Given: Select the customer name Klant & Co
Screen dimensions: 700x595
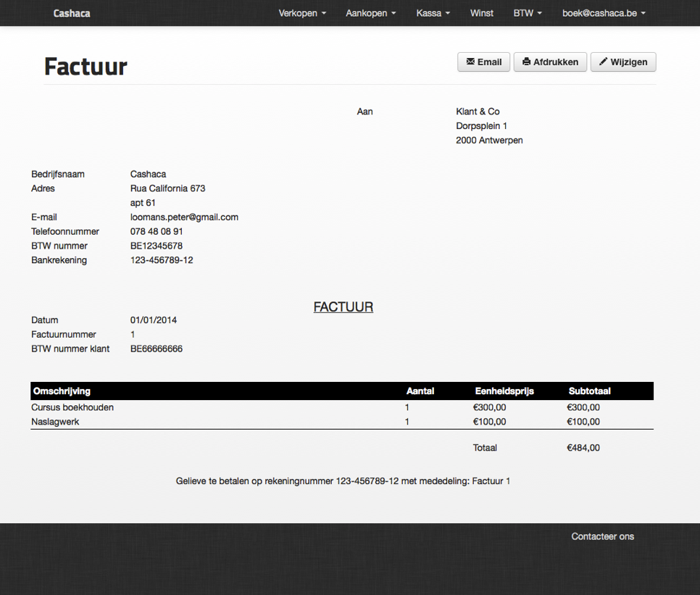Looking at the screenshot, I should [478, 112].
